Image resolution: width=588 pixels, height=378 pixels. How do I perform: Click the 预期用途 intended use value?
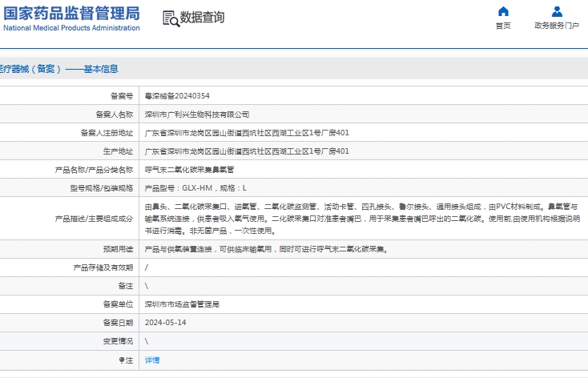267,249
